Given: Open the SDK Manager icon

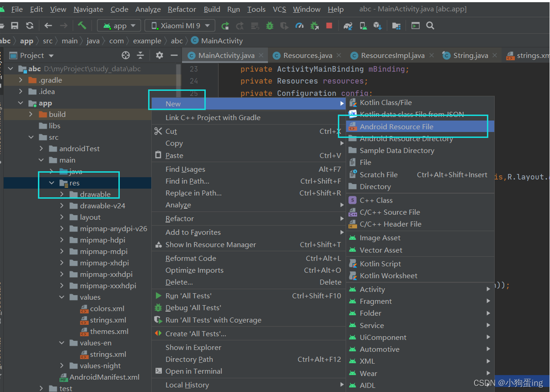Looking at the screenshot, I should [x=378, y=26].
